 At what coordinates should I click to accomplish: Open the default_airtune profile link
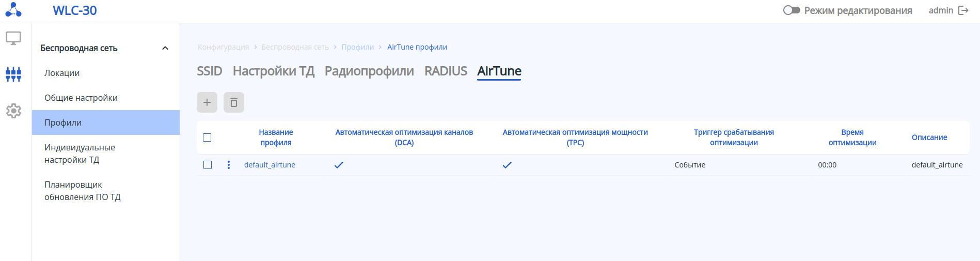[270, 165]
